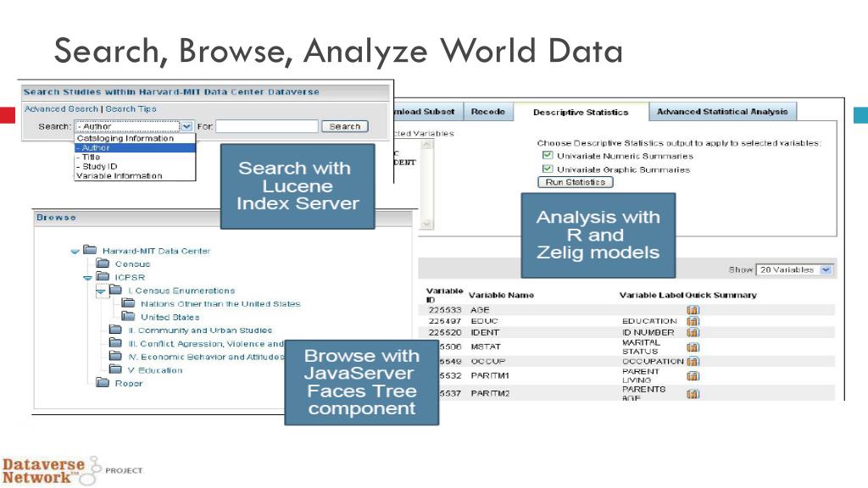Click Economic Behavior and Attitudes folder icon
The image size is (868, 488).
[x=115, y=357]
